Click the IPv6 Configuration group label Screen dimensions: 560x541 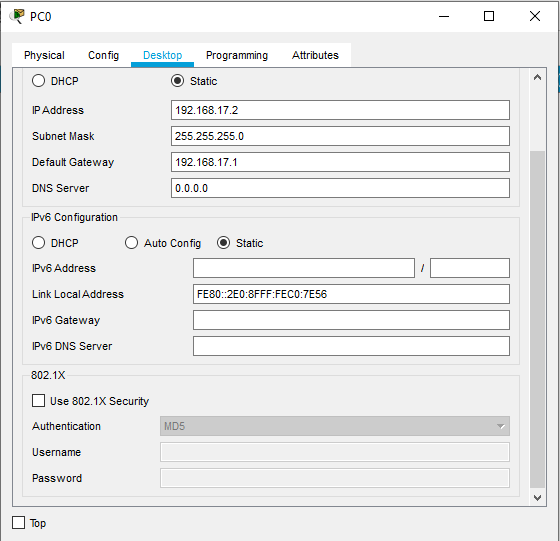(74, 217)
